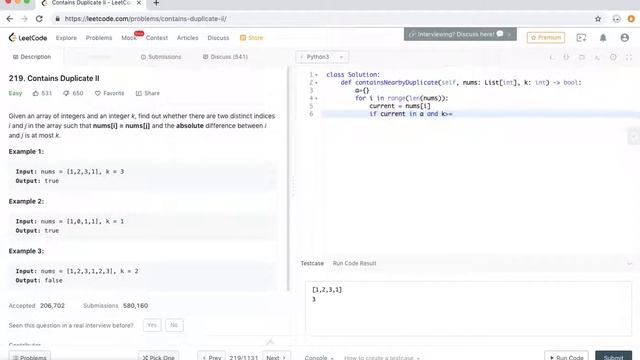Click the right-edge side panel handle
Screen dimensions: 640x360
(634, 137)
